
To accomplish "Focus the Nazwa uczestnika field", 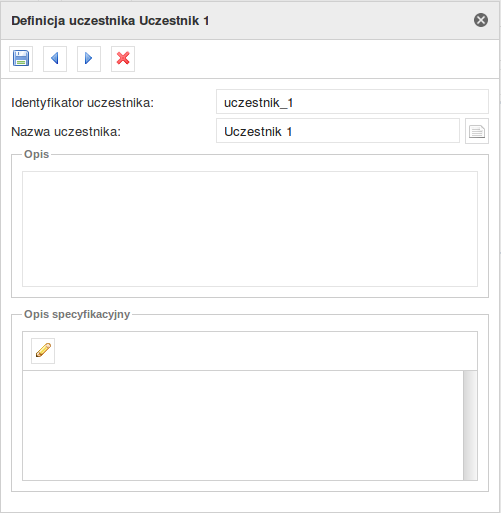I will (x=338, y=131).
